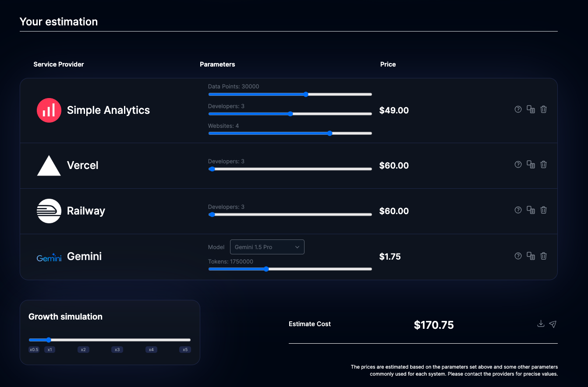The width and height of the screenshot is (588, 387).
Task: Select the x2 growth multiplier
Action: (x=83, y=349)
